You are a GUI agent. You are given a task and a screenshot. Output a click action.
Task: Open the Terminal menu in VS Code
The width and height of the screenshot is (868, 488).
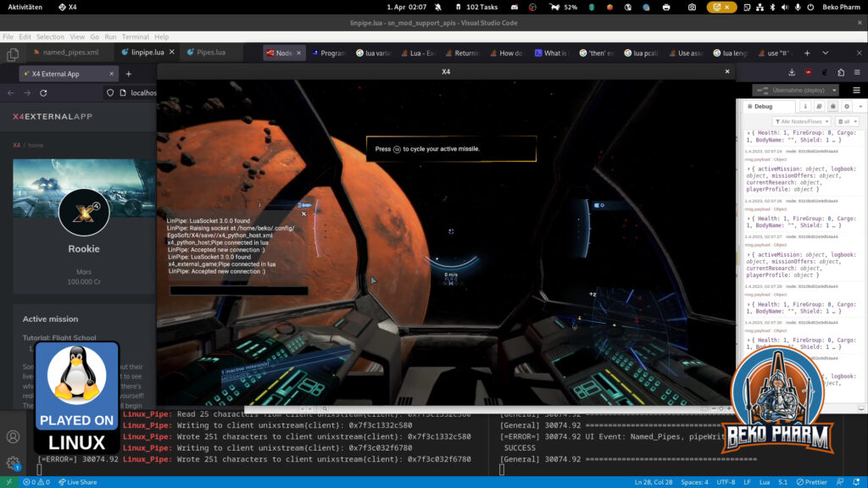coord(136,37)
